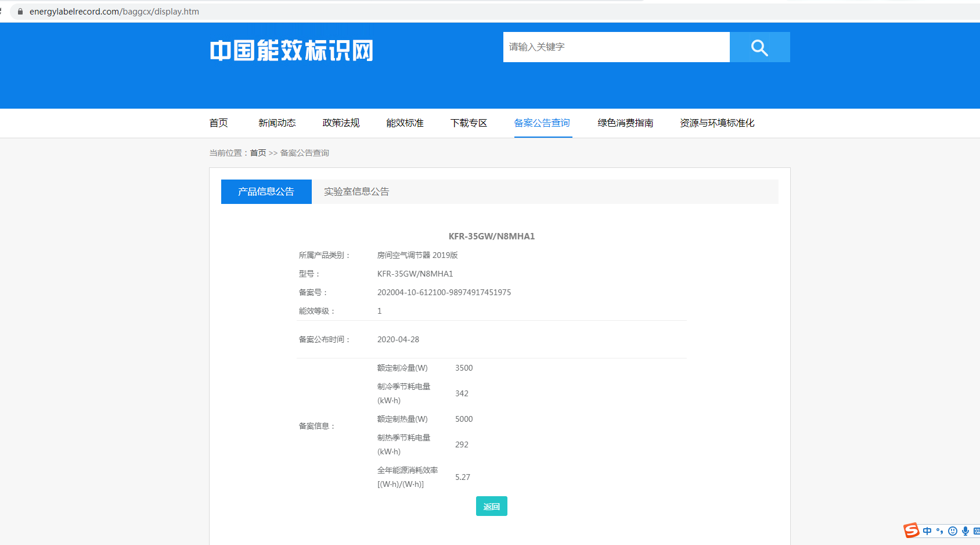The height and width of the screenshot is (545, 980).
Task: Click heating seasonal consumption value 292
Action: pos(462,444)
